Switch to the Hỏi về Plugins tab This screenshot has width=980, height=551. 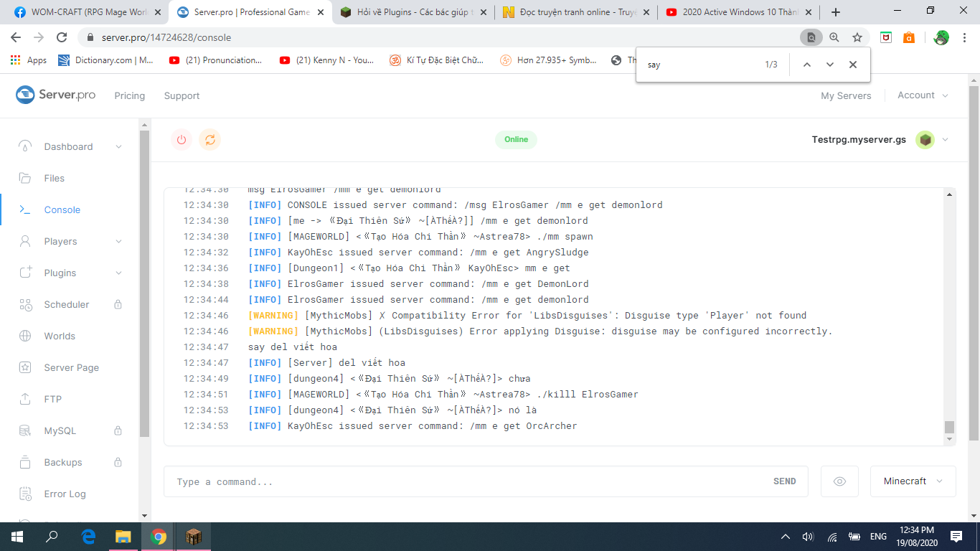[x=413, y=12]
